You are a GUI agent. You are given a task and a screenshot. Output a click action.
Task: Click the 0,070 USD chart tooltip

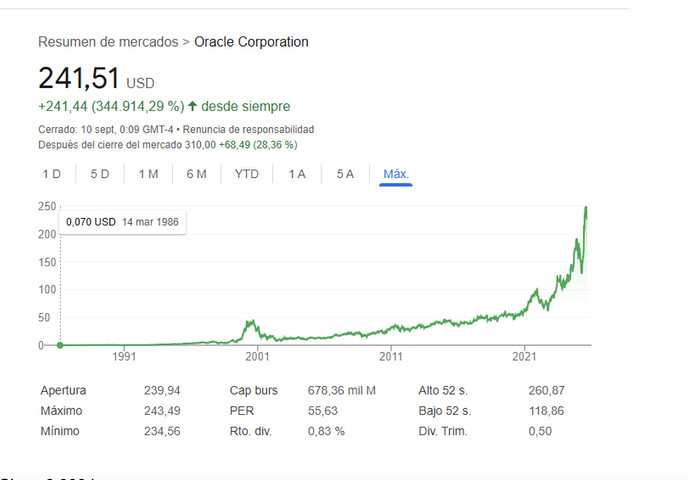click(x=122, y=222)
